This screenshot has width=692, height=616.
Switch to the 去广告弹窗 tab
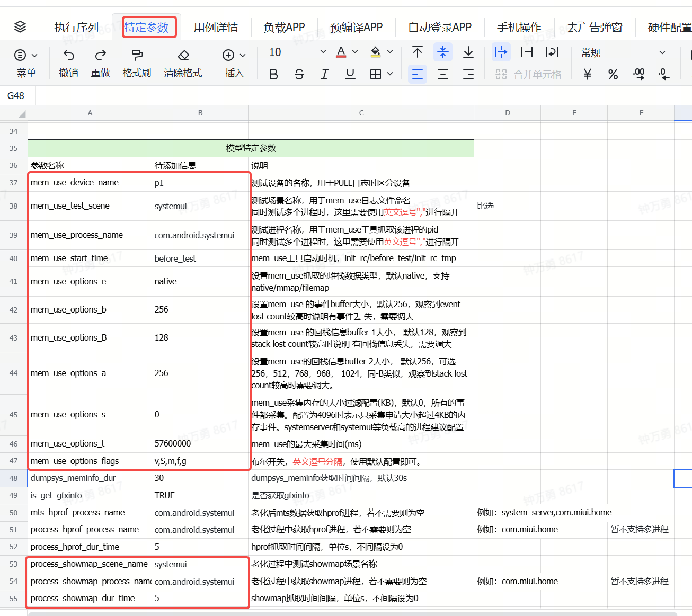(595, 27)
